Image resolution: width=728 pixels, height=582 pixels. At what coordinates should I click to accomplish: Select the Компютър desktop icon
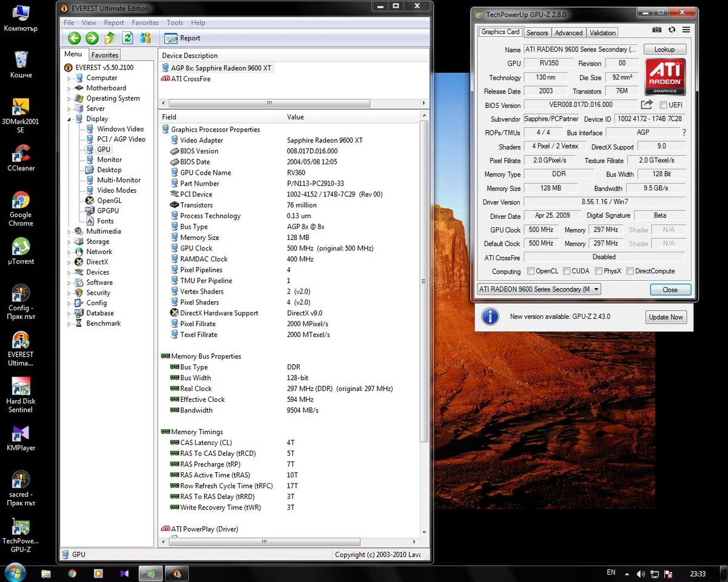click(21, 18)
